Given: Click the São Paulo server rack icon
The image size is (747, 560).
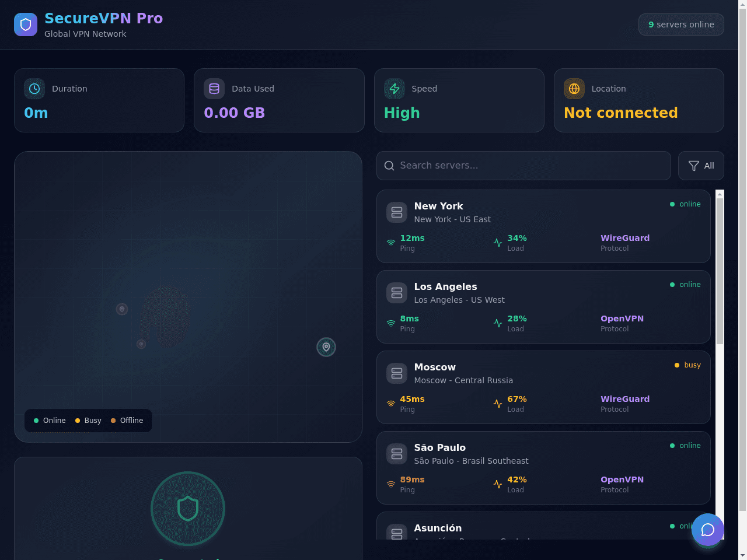Looking at the screenshot, I should pyautogui.click(x=397, y=454).
